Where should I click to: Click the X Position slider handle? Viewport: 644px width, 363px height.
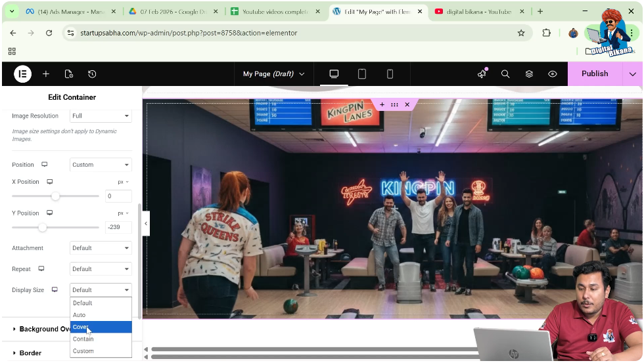pos(55,196)
